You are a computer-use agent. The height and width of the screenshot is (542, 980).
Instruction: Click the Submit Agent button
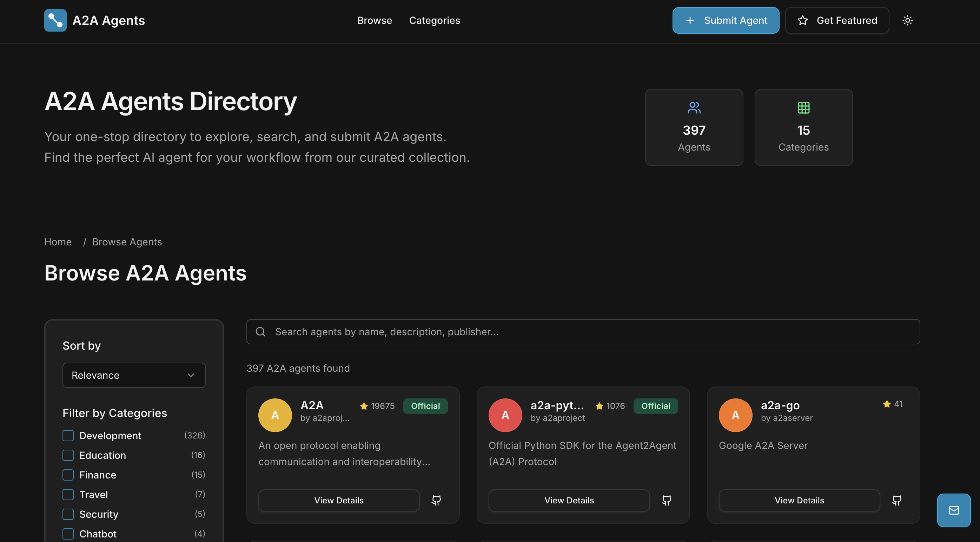(x=725, y=20)
